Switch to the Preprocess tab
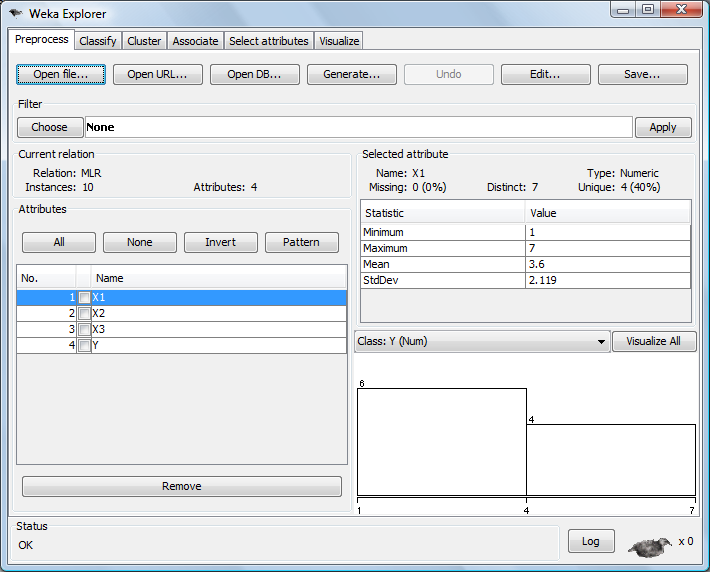The image size is (710, 572). (x=42, y=39)
